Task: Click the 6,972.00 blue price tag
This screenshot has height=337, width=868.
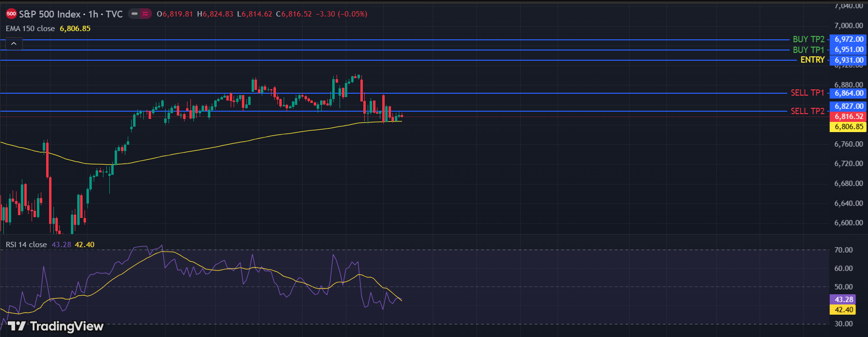Action: 849,39
